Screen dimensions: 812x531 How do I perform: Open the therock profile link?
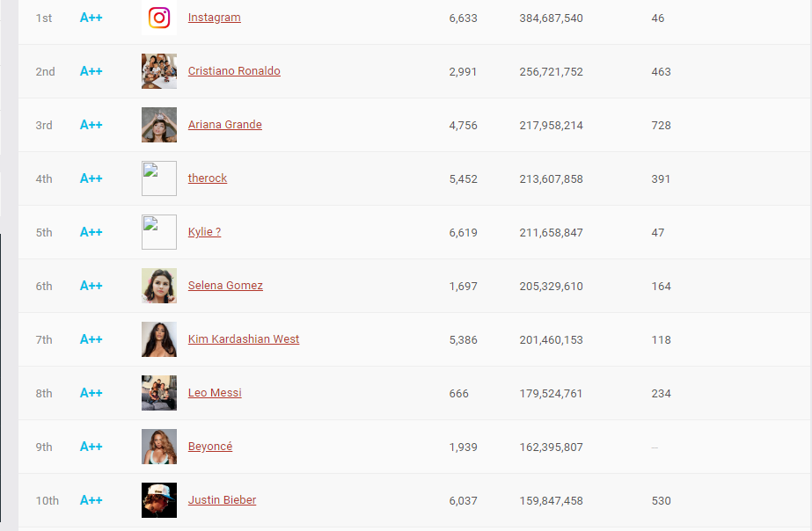pyautogui.click(x=208, y=178)
